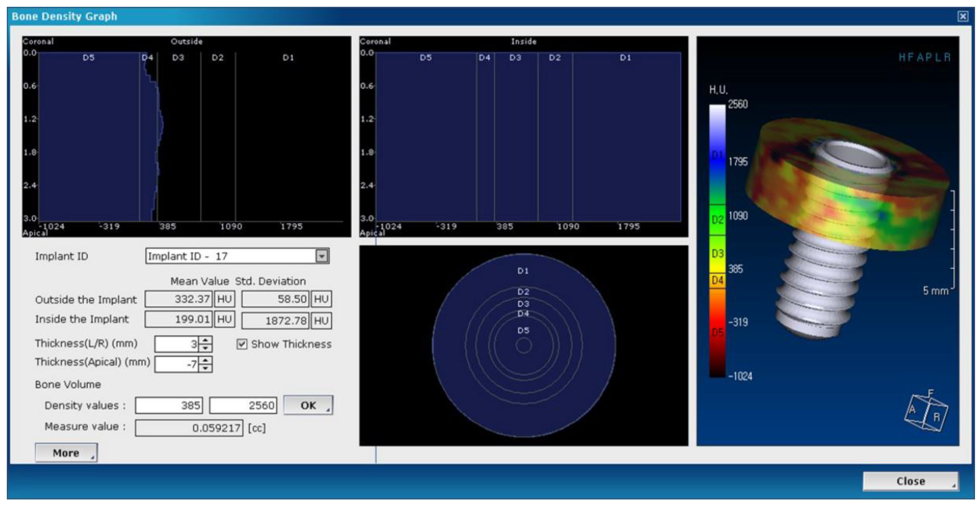Click the orientation cube icon in 3D view

[x=926, y=412]
